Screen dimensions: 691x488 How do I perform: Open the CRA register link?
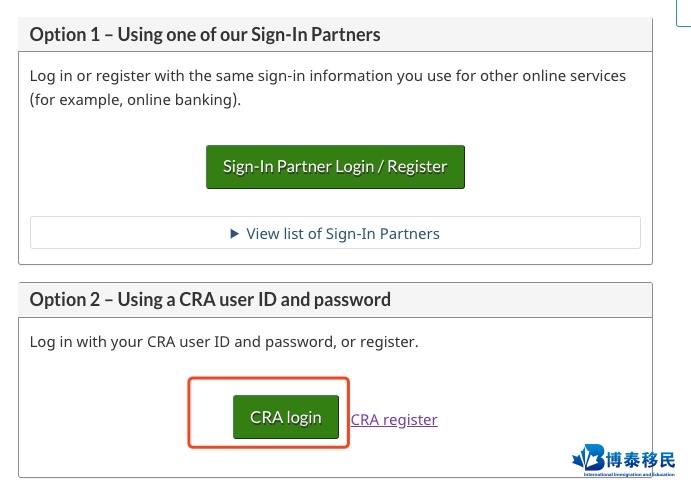[394, 419]
